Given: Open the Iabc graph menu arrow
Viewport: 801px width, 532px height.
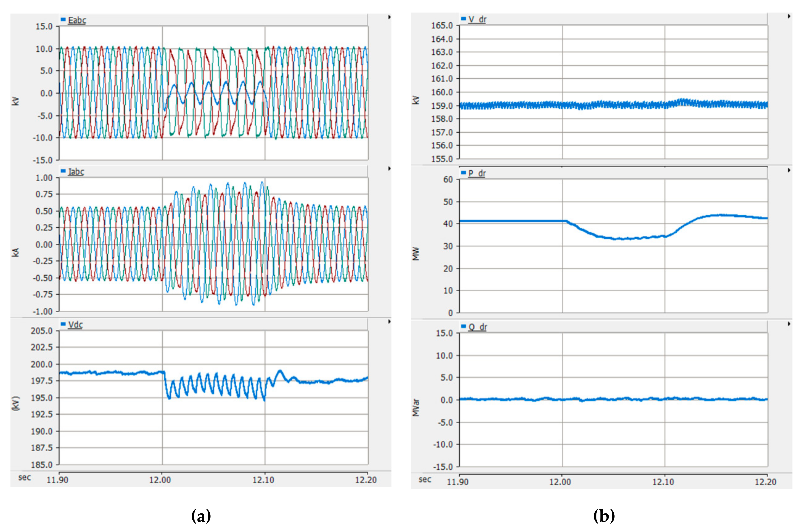Looking at the screenshot, I should pyautogui.click(x=389, y=169).
